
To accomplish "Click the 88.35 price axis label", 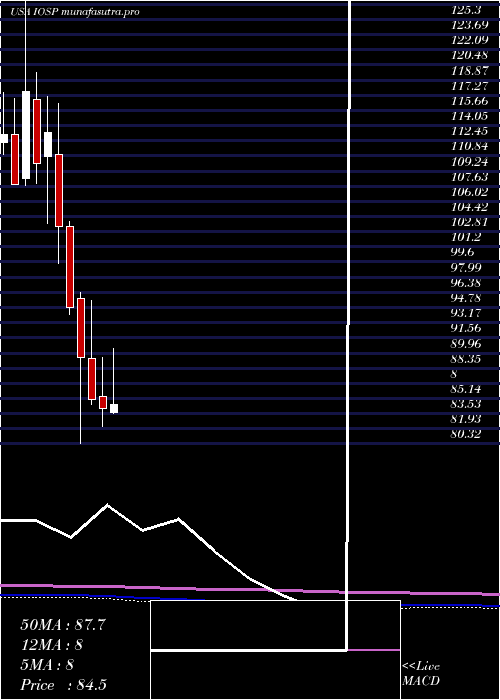I will point(466,358).
